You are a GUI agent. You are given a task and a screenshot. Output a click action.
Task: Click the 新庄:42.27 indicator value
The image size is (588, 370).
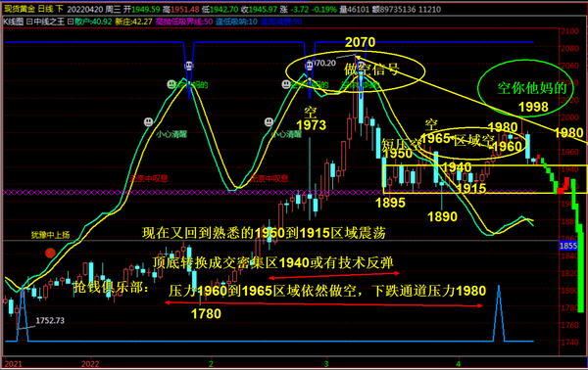click(x=133, y=22)
